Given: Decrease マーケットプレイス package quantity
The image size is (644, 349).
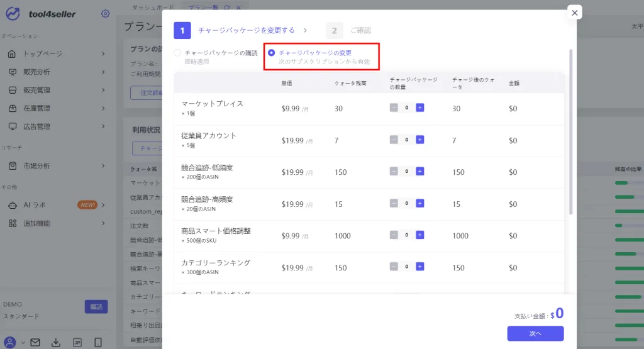Looking at the screenshot, I should click(394, 108).
